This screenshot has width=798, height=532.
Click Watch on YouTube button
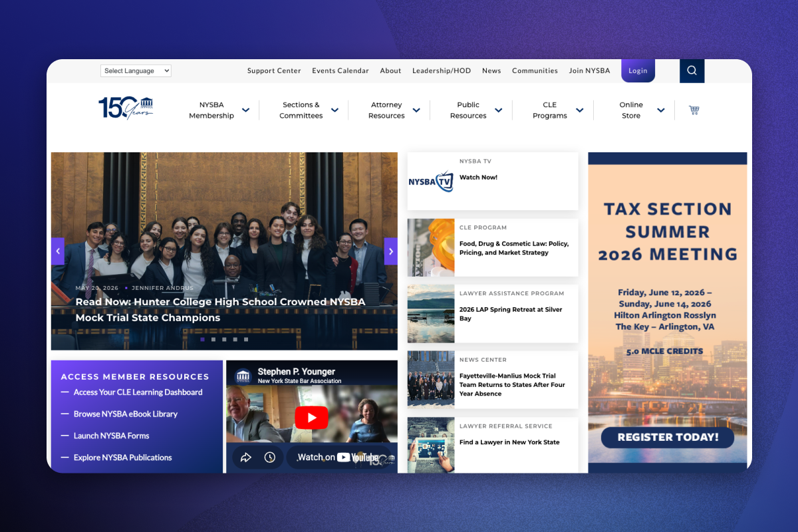338,458
